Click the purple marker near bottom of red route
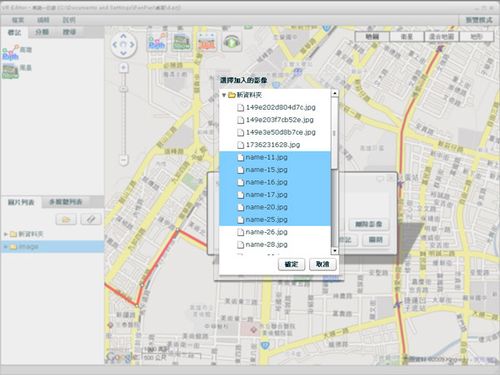 [x=397, y=304]
